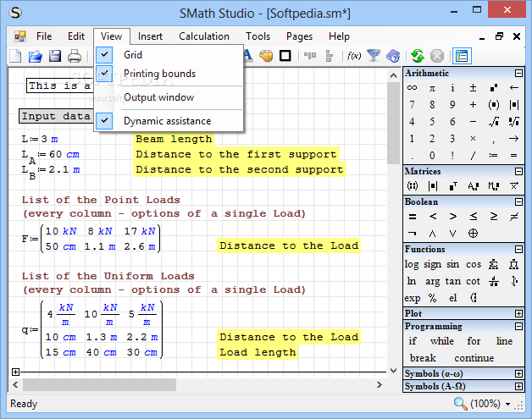Click the green recalculate arrows icon

(x=418, y=56)
